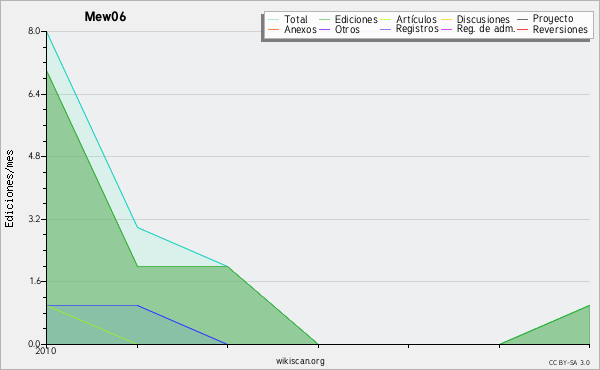Screen dimensions: 600x370
Task: Click the chart title Mew06
Action: (x=105, y=17)
